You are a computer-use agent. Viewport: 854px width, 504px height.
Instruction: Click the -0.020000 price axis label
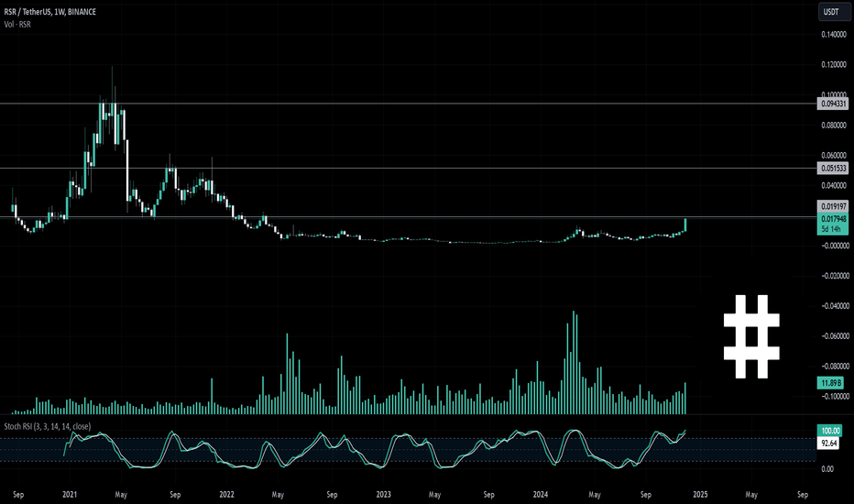click(x=834, y=276)
